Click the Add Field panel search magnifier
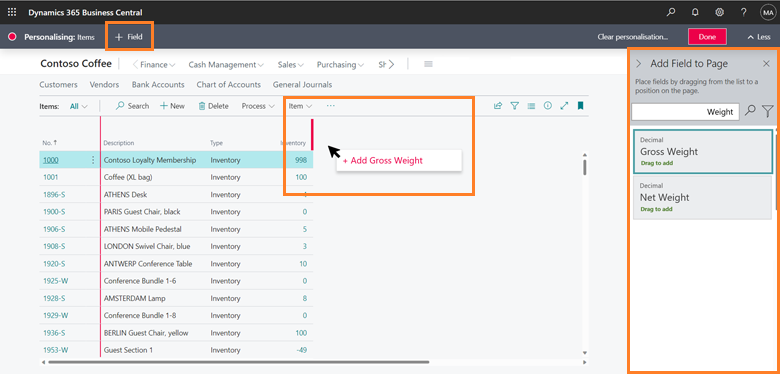 750,111
